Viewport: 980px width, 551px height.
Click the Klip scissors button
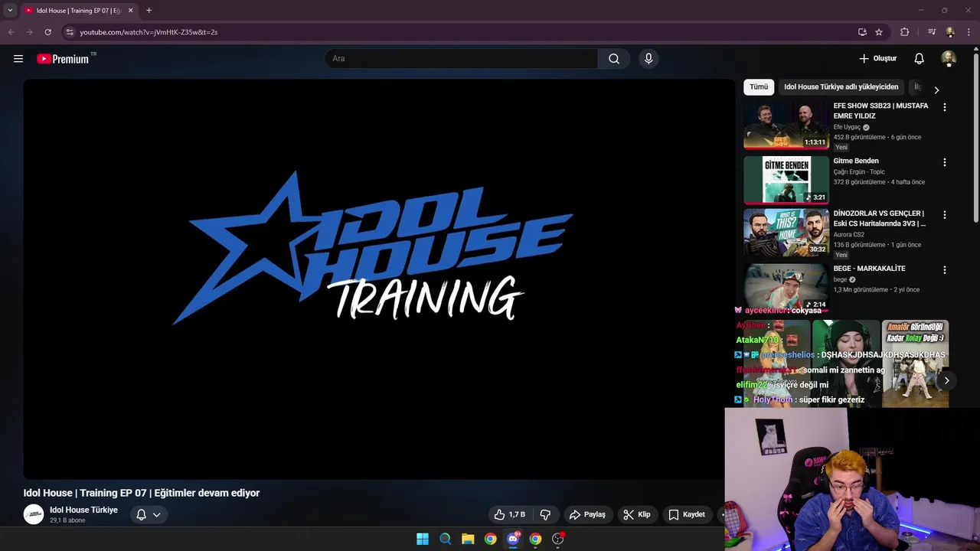[636, 514]
